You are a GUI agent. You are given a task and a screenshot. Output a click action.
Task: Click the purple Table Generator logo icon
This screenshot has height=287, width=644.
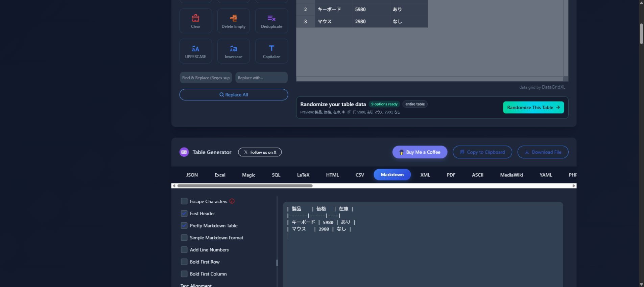pos(184,152)
